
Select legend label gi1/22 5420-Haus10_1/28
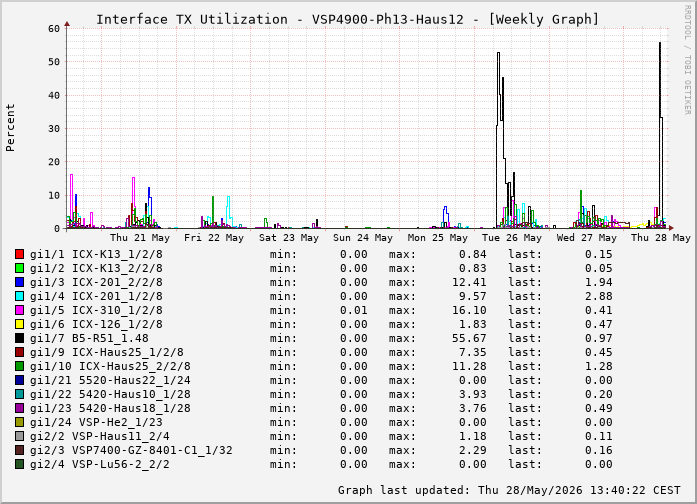pyautogui.click(x=111, y=394)
